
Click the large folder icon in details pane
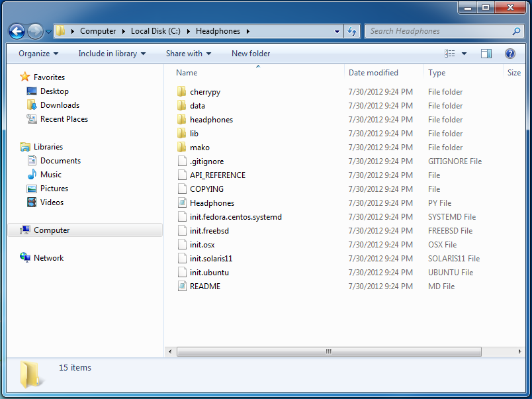coord(32,375)
